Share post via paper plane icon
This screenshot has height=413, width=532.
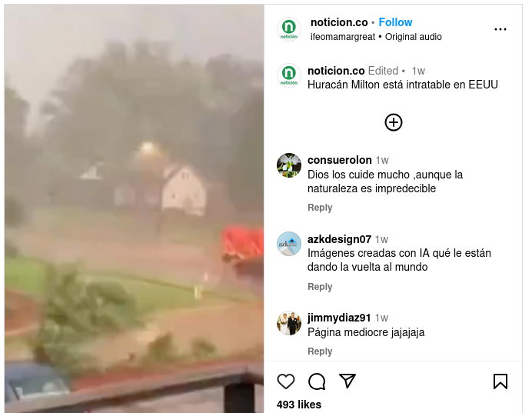point(347,381)
